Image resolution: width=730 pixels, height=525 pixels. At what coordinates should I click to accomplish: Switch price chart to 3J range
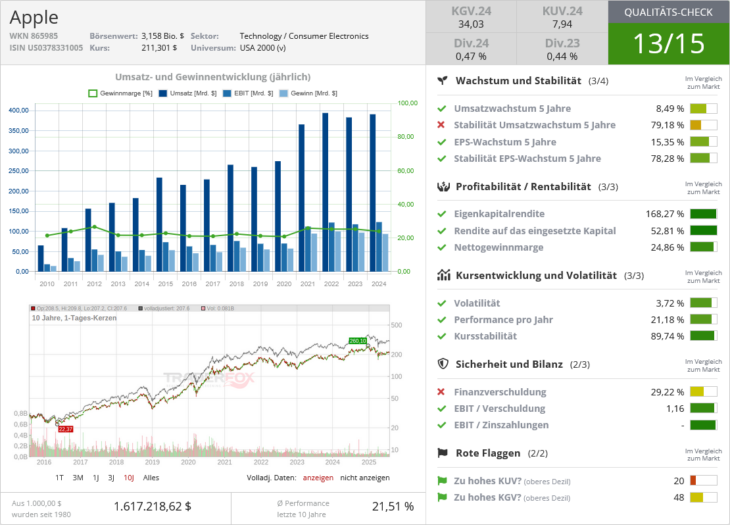(111, 478)
